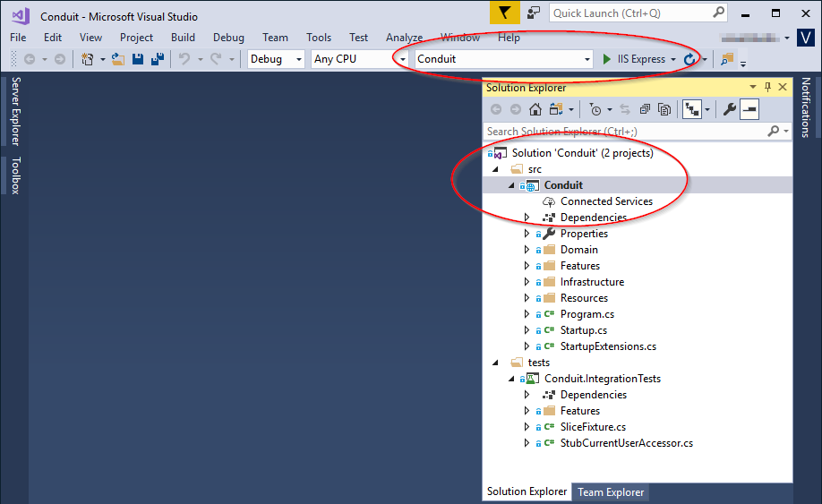Click the Open File folder icon in toolbar
This screenshot has height=504, width=822.
point(118,59)
